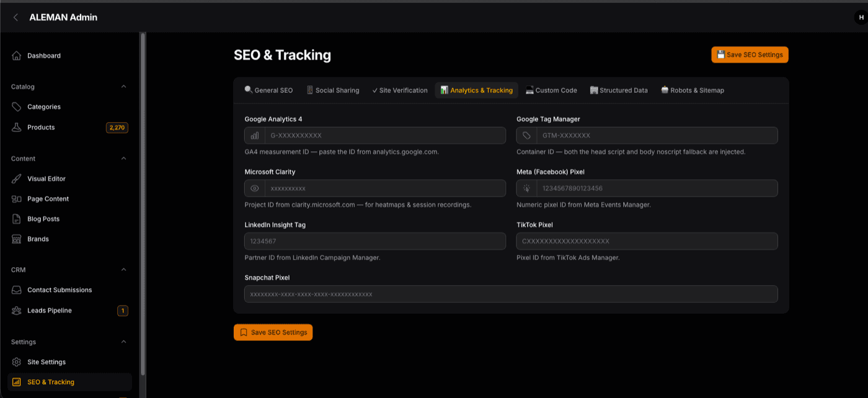
Task: Click the bookmark icon on bottom Save SEO Settings
Action: (x=244, y=332)
